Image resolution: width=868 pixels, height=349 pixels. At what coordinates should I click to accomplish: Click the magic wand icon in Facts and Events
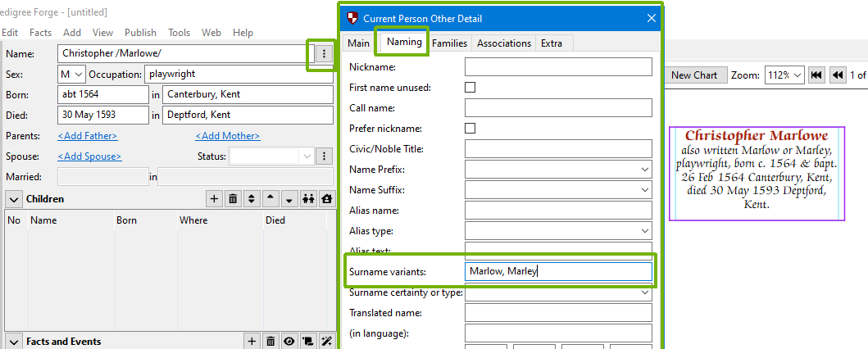325,342
